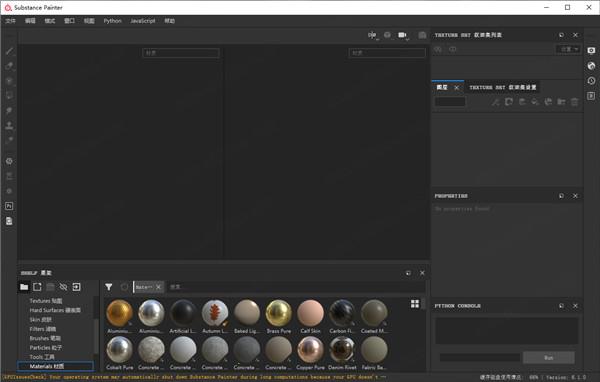Toggle the grid thumbnail size icon in Shelf
The width and height of the screenshot is (600, 382).
[x=415, y=304]
